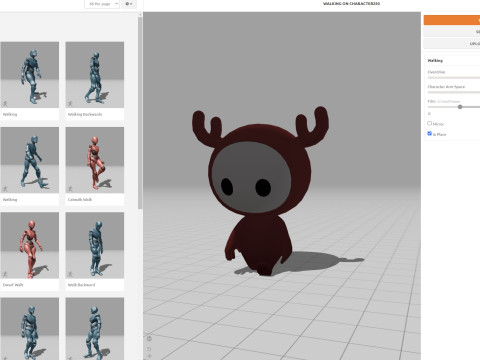Click the 'Walking Backwards' label text

85,114
